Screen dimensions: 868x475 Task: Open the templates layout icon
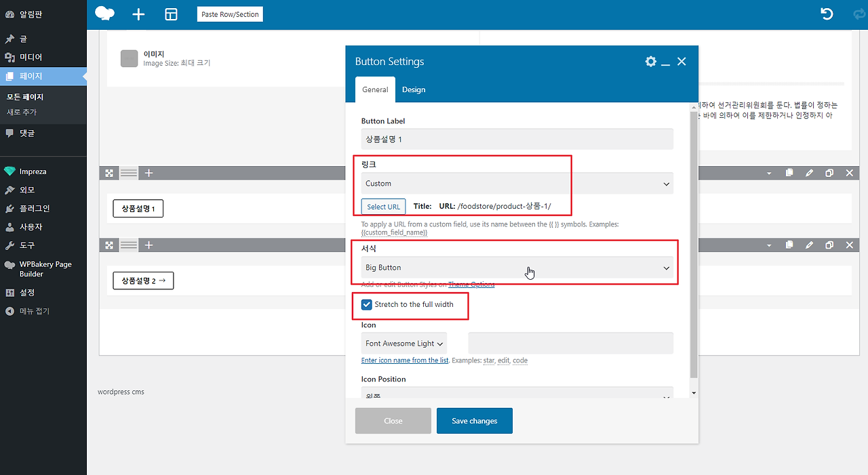click(171, 14)
